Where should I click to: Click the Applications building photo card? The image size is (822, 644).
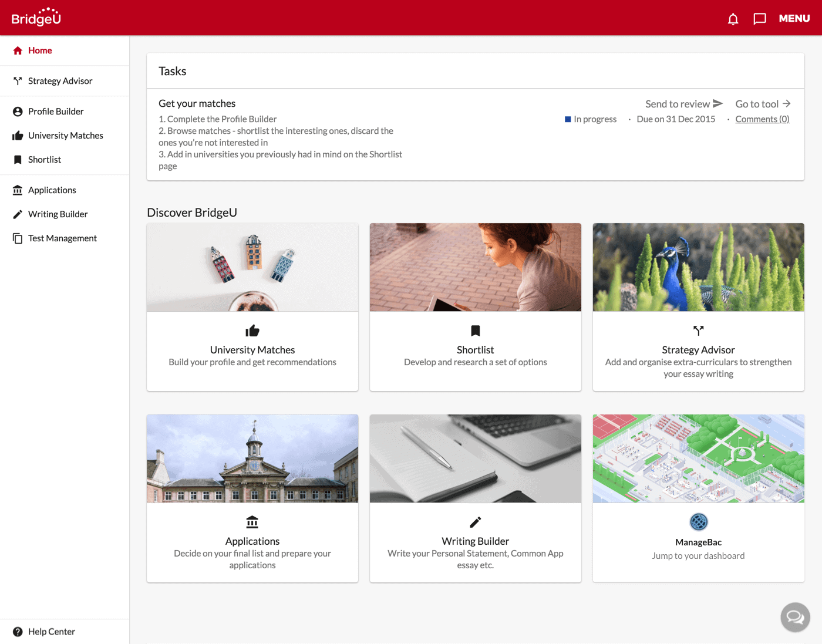[252, 458]
